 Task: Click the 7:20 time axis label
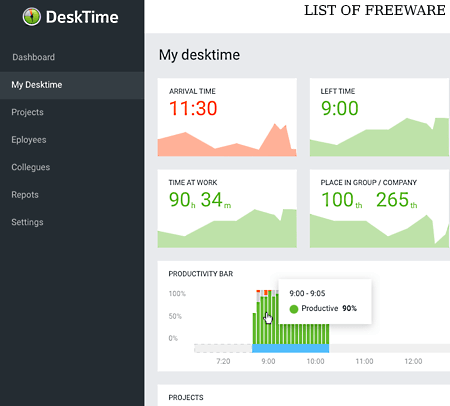coord(223,361)
